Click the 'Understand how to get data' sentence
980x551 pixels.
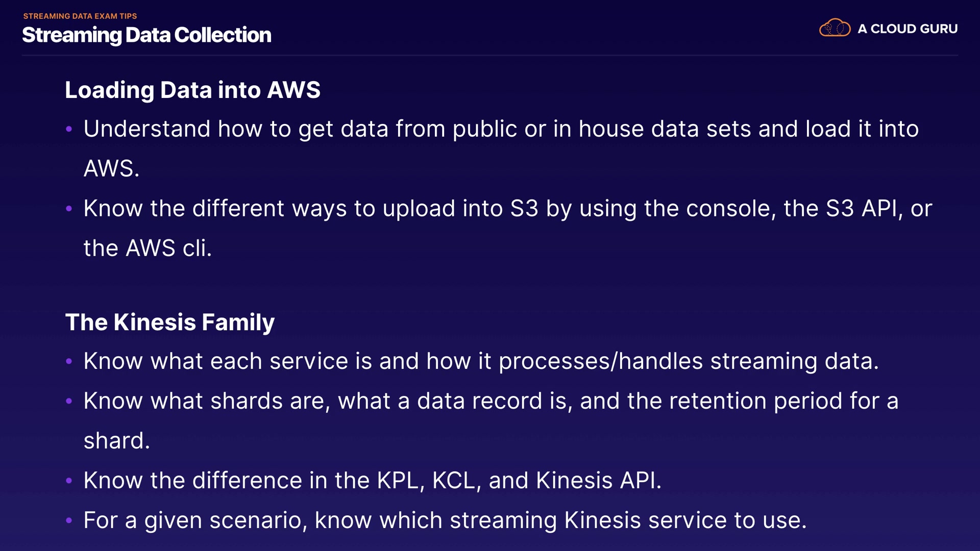click(x=500, y=129)
